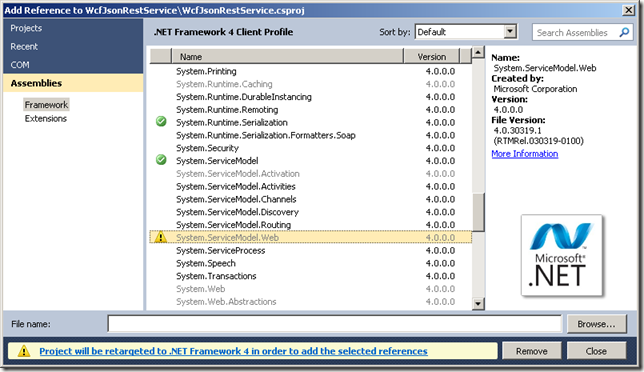Viewport: 644px width, 372px height.
Task: Select System.Runtime.Serialization.Formatters.Soap row
Action: (310, 135)
